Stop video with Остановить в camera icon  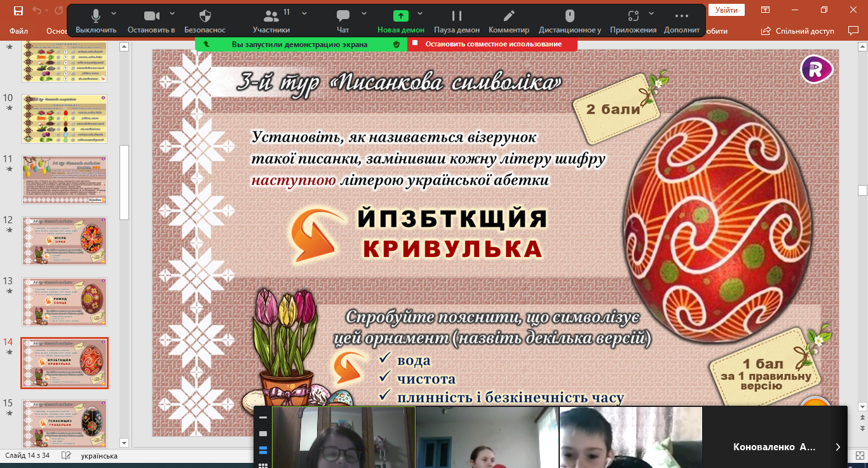(151, 22)
